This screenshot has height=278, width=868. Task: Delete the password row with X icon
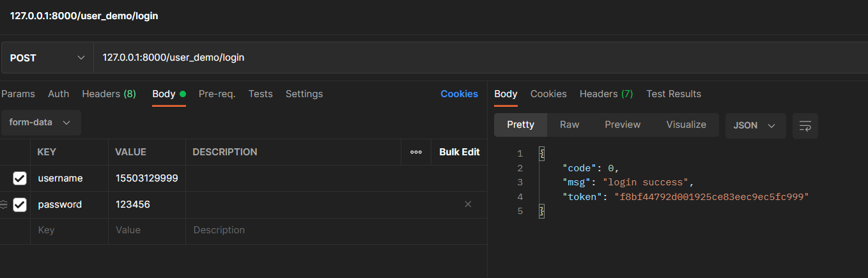click(468, 205)
